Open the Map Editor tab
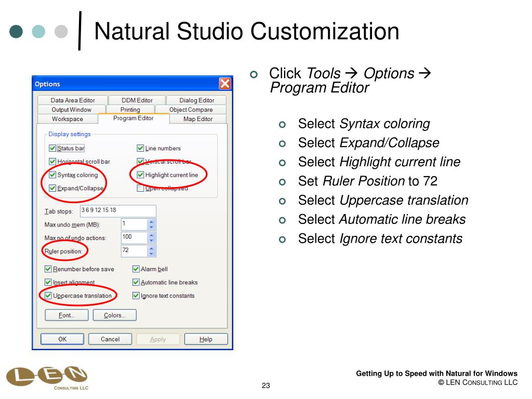Viewport: 532px width, 399px height. pos(198,119)
